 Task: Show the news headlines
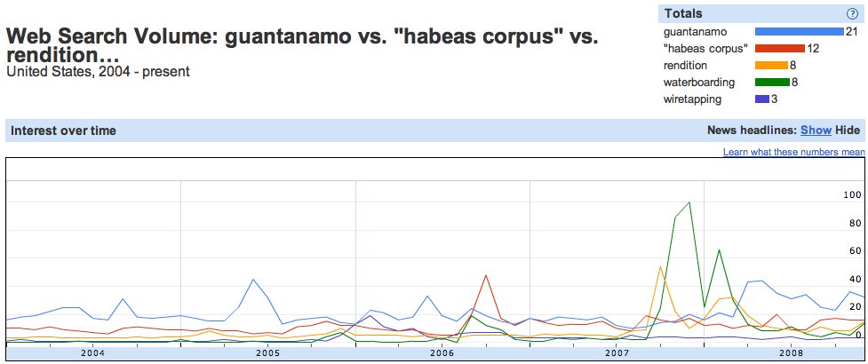[x=816, y=131]
